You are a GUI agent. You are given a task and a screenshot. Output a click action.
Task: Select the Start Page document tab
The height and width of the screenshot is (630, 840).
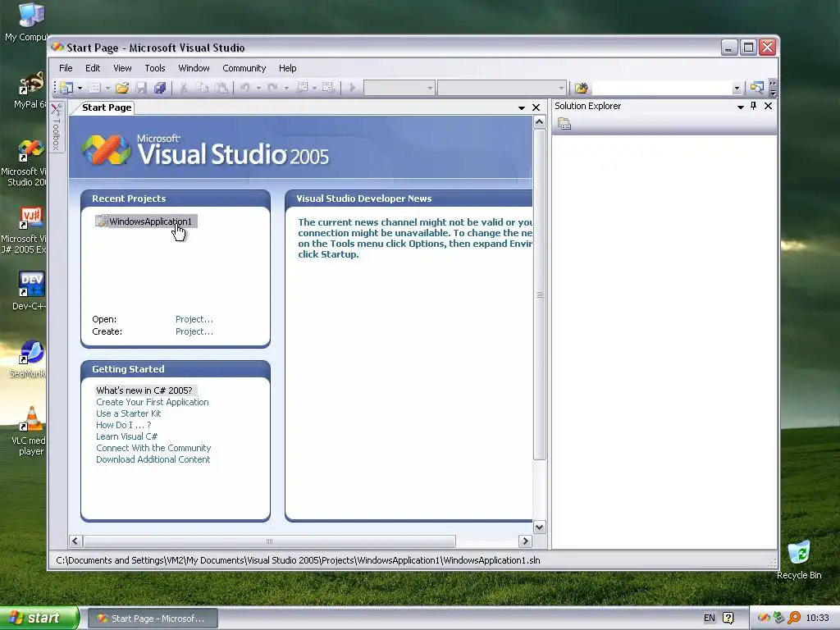(x=107, y=107)
